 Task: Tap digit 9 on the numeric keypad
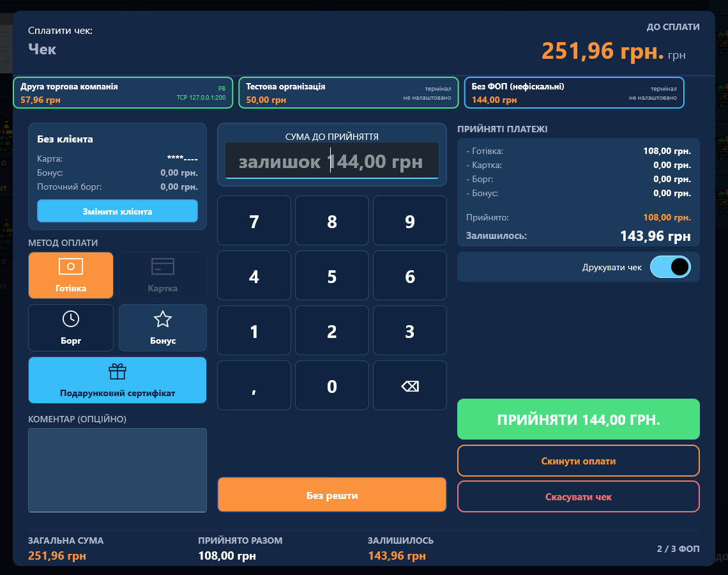coord(409,220)
